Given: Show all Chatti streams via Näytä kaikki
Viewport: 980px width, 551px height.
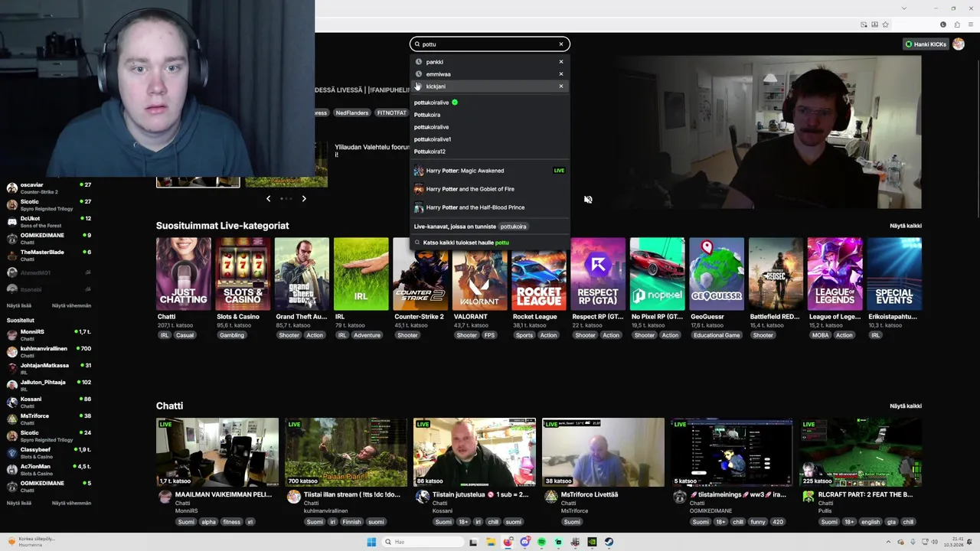Looking at the screenshot, I should click(x=906, y=406).
